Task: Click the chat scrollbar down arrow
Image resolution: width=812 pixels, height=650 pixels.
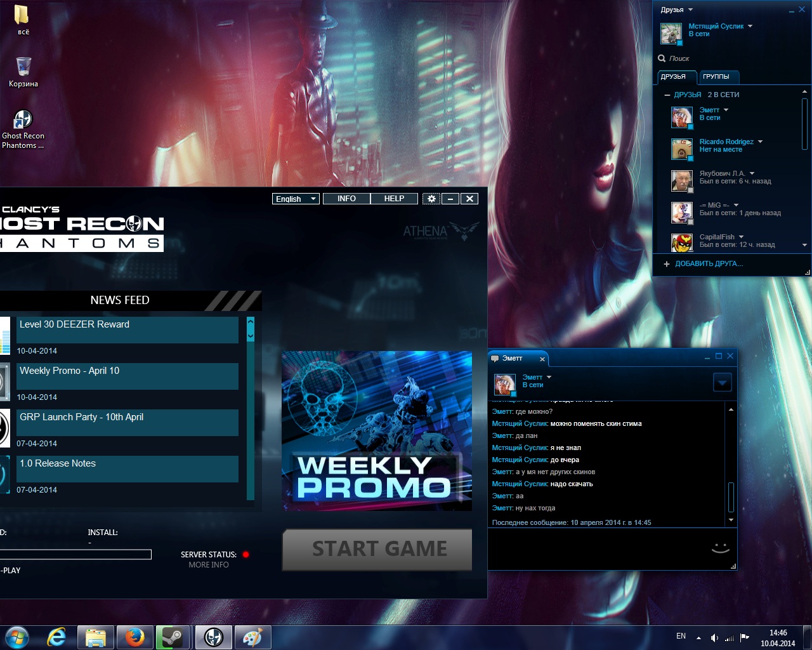Action: point(731,520)
